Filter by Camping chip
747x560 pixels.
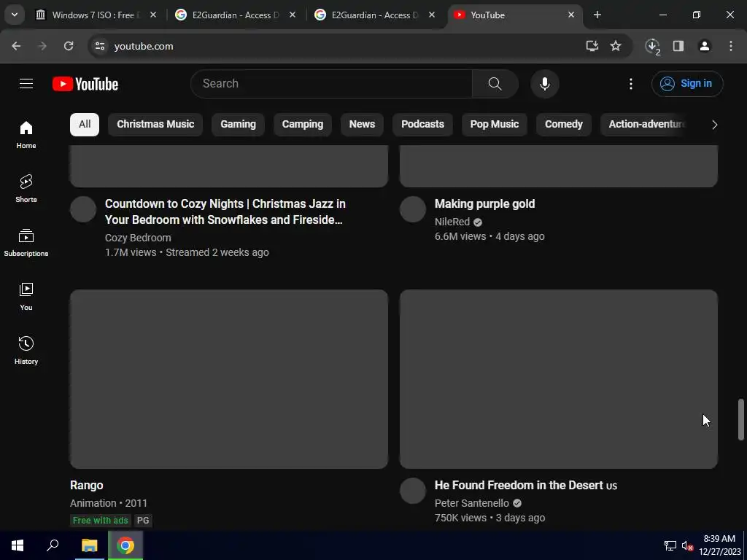coord(303,124)
